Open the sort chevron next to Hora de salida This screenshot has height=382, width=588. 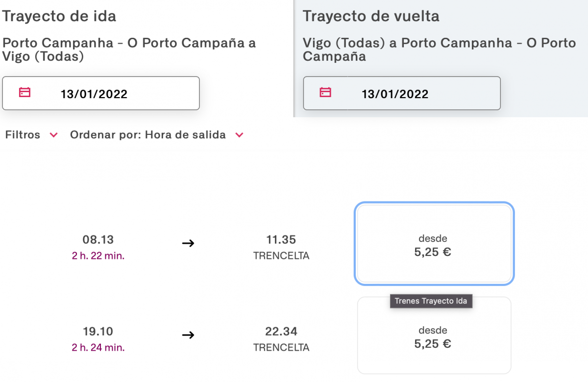[x=239, y=135]
